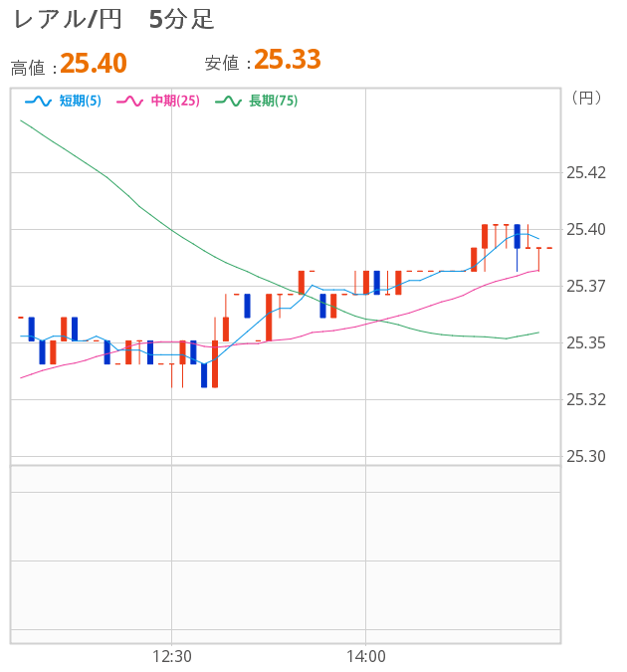This screenshot has width=627, height=672.
Task: Select the low value 25.33
Action: pyautogui.click(x=288, y=59)
